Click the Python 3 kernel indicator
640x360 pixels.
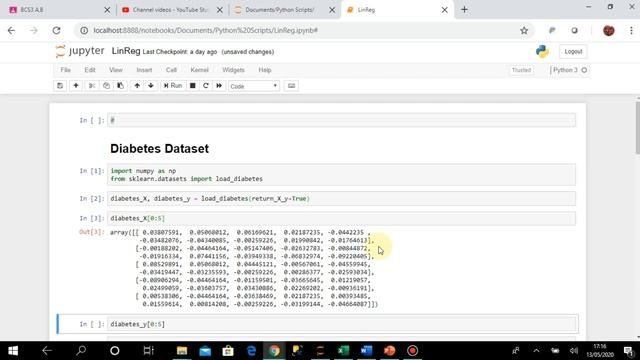569,70
